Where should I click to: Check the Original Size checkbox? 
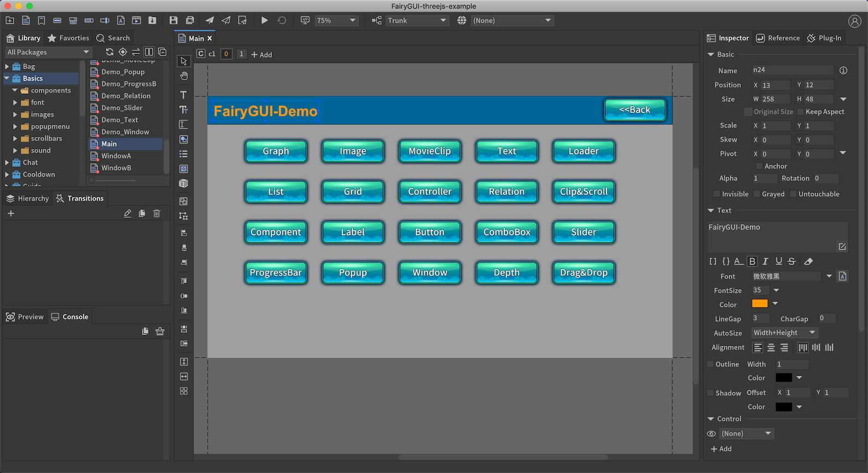point(748,111)
